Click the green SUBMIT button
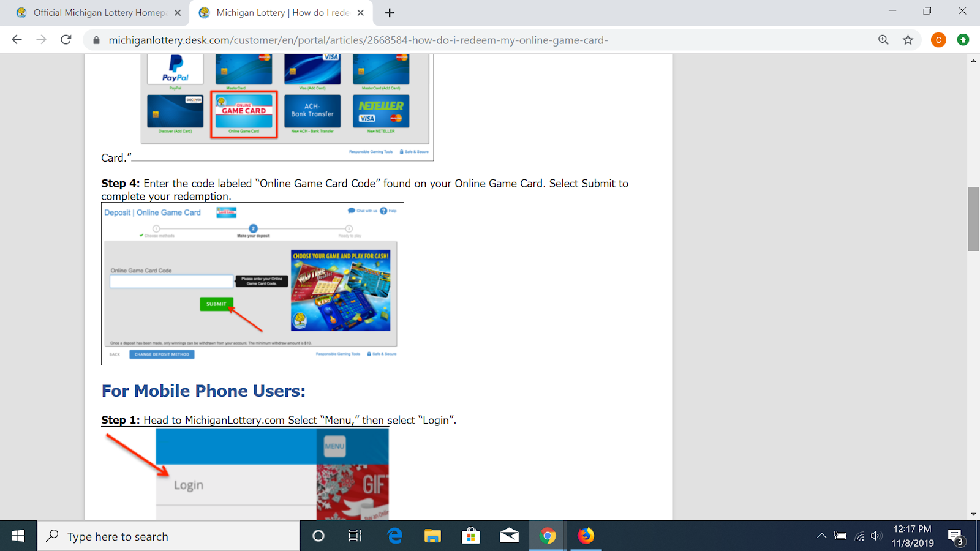980x551 pixels. pos(216,304)
